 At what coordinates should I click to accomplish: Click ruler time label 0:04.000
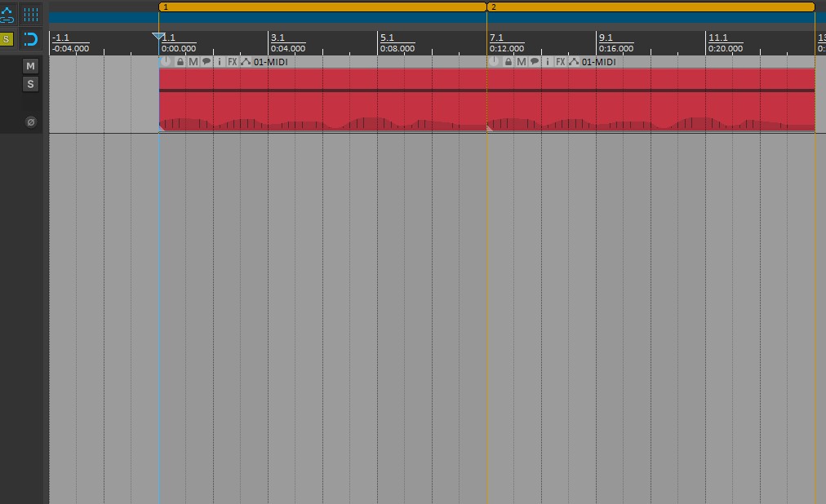coord(288,48)
